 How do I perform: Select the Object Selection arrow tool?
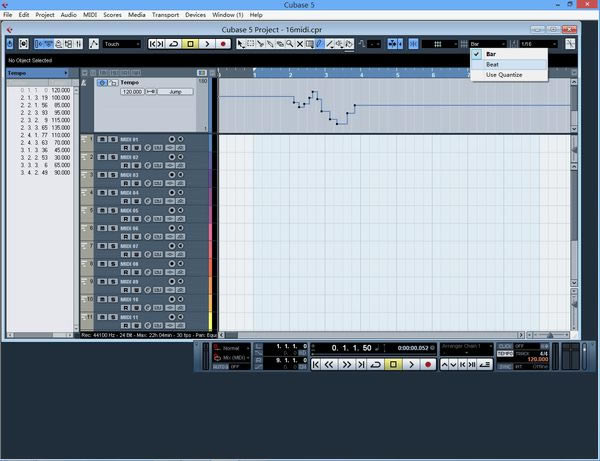coord(240,44)
